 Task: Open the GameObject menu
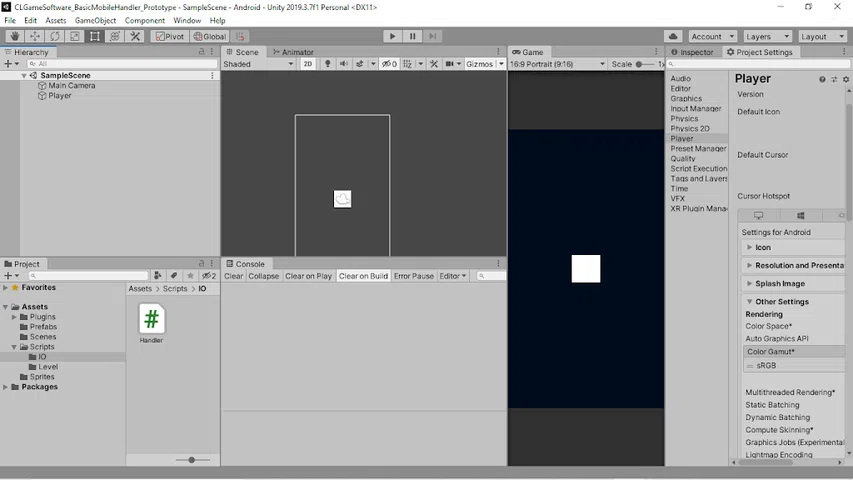[95, 20]
